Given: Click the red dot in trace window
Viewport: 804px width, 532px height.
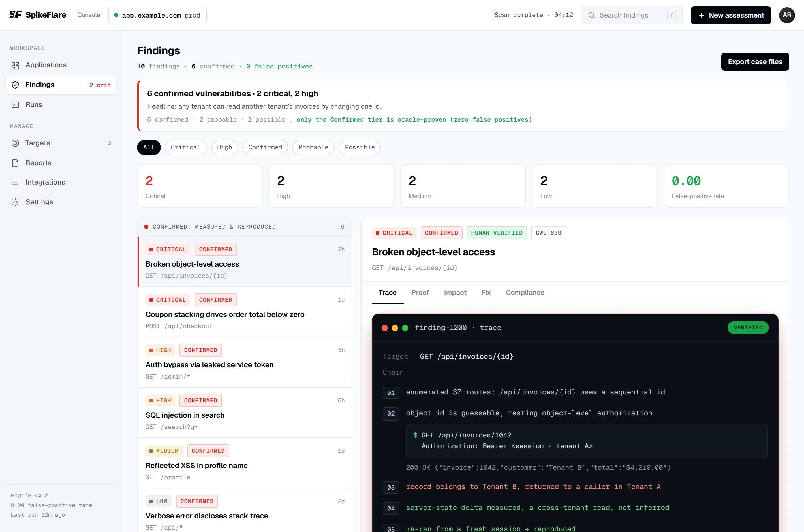Looking at the screenshot, I should coord(384,328).
